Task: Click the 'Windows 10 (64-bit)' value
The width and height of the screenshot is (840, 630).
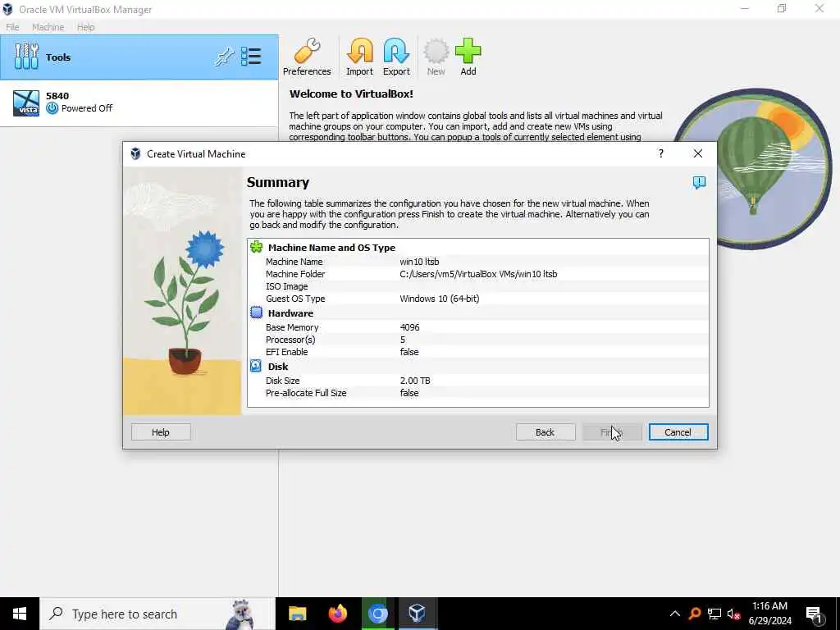Action: pos(440,299)
